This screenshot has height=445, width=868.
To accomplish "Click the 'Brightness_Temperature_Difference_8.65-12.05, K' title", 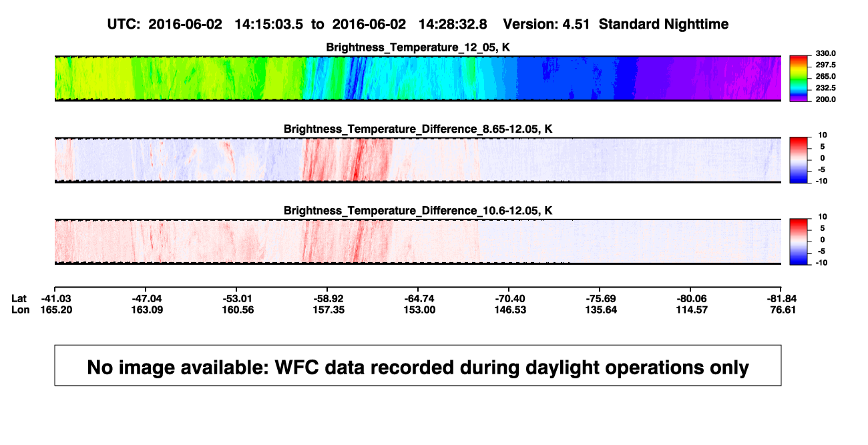I will click(x=418, y=129).
